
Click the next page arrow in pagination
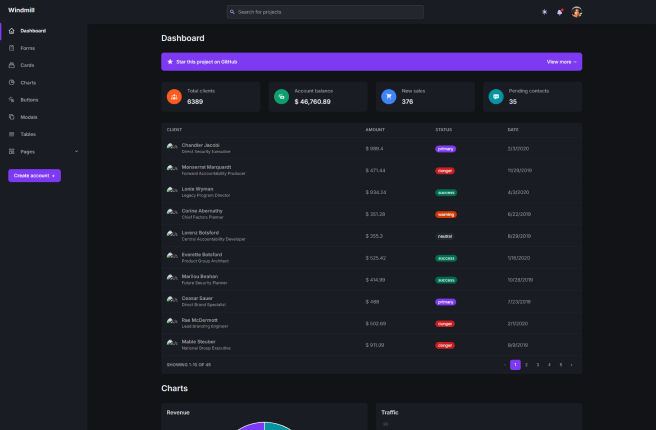pos(571,365)
